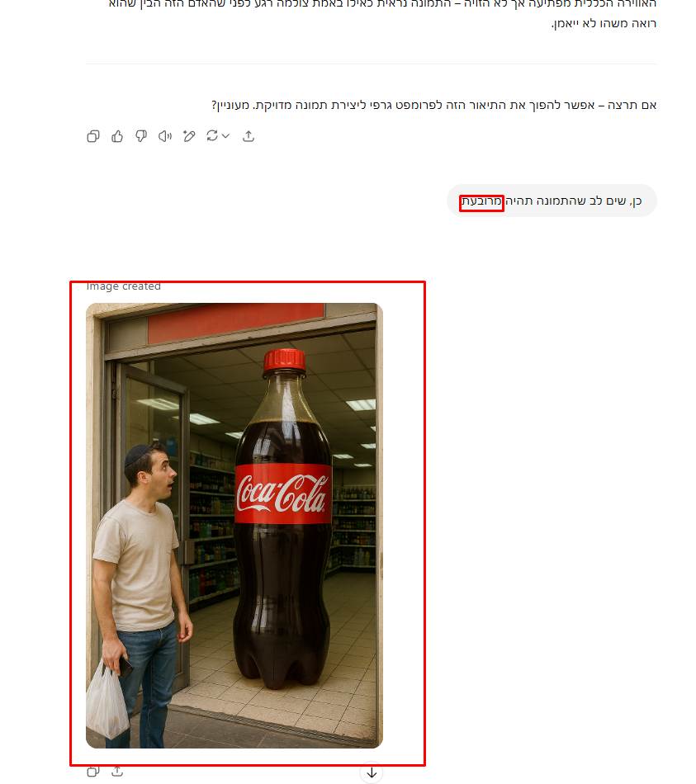Image resolution: width=696 pixels, height=784 pixels.
Task: Regenerate the assistant's response
Action: 211,136
